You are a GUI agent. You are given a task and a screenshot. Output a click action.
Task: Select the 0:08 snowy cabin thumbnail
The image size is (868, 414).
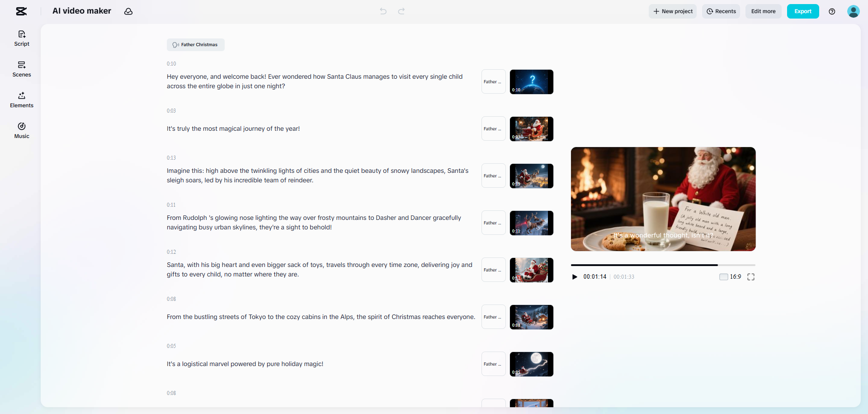532,317
